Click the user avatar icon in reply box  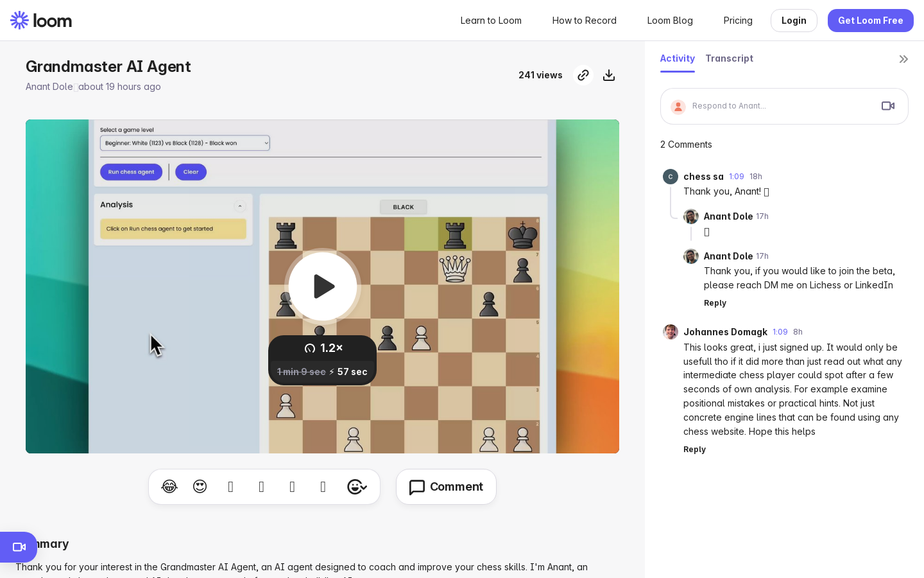tap(678, 107)
